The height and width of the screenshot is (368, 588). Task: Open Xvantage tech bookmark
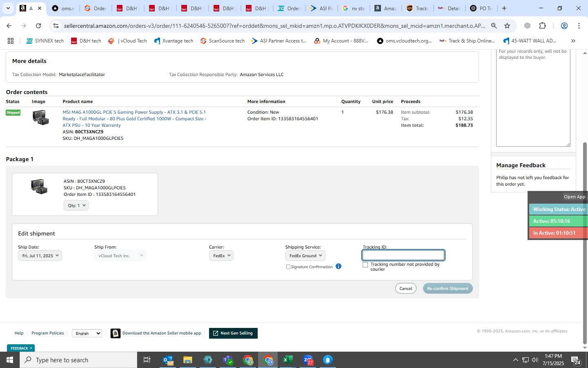174,41
